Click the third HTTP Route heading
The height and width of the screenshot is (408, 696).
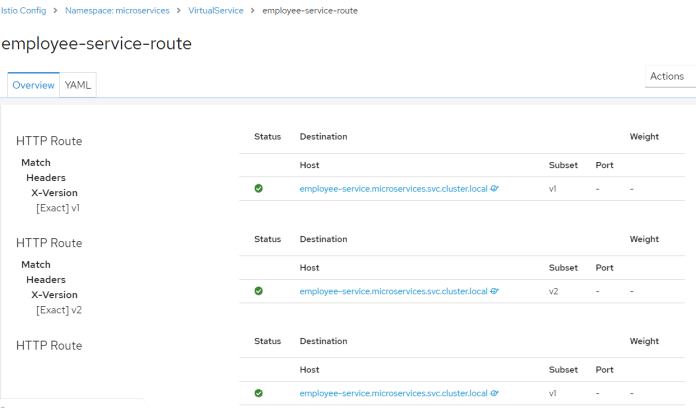point(49,345)
